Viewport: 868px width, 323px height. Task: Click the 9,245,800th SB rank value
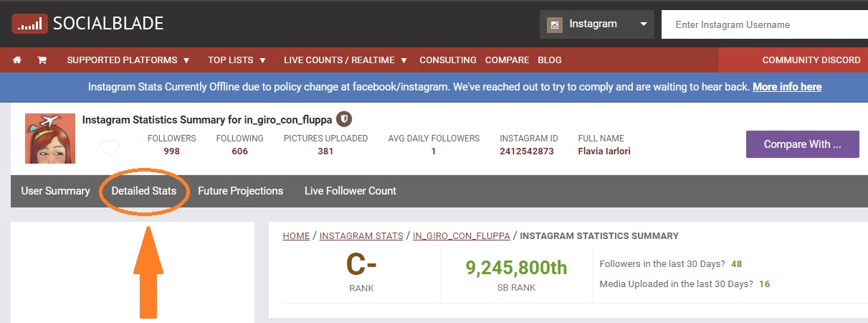(516, 268)
